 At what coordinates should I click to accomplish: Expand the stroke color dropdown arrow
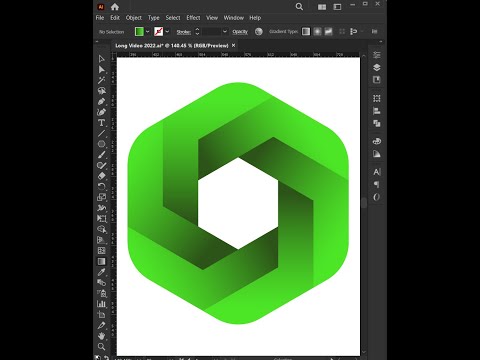pyautogui.click(x=167, y=32)
